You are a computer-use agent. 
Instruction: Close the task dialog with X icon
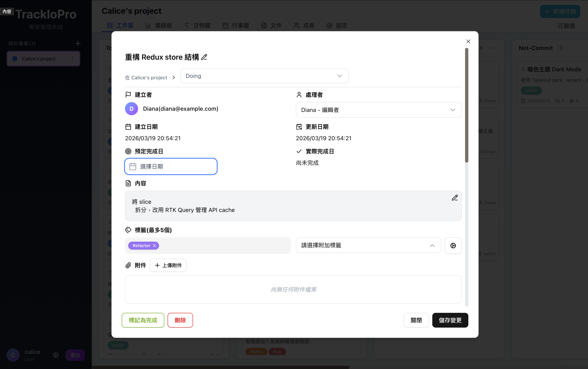(468, 41)
